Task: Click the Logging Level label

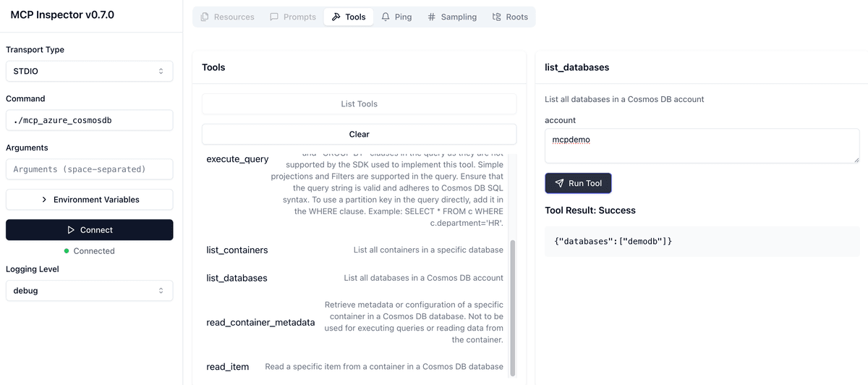Action: tap(33, 269)
